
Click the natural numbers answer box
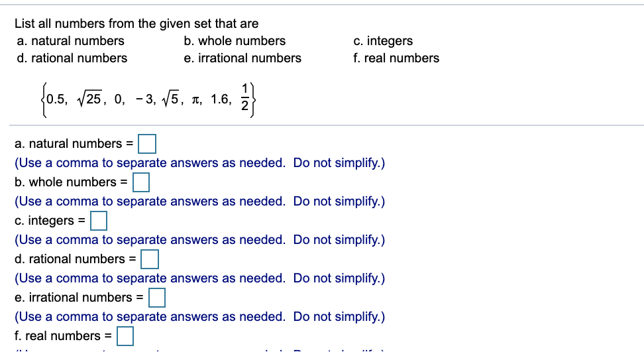147,143
